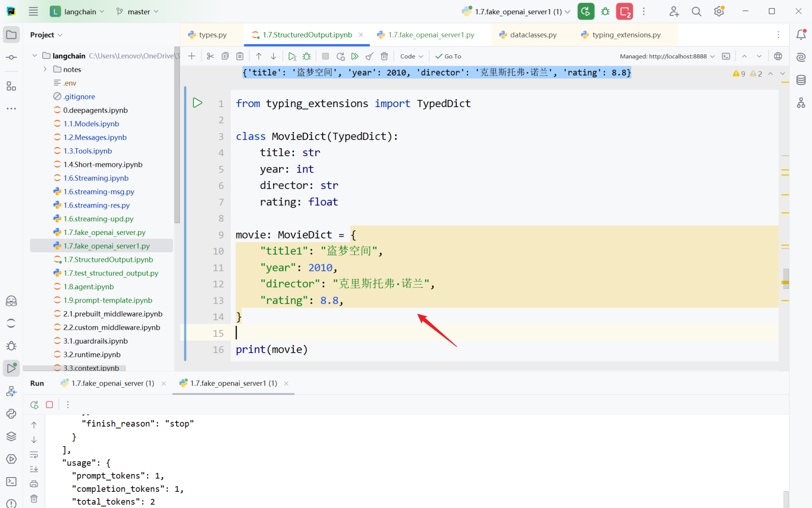Screen dimensions: 812x508
Task: Toggle scroll to end in Run console
Action: click(x=34, y=469)
